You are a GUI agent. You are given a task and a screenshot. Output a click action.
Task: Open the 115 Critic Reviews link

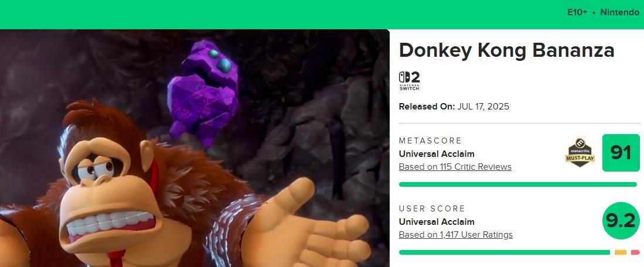point(455,167)
